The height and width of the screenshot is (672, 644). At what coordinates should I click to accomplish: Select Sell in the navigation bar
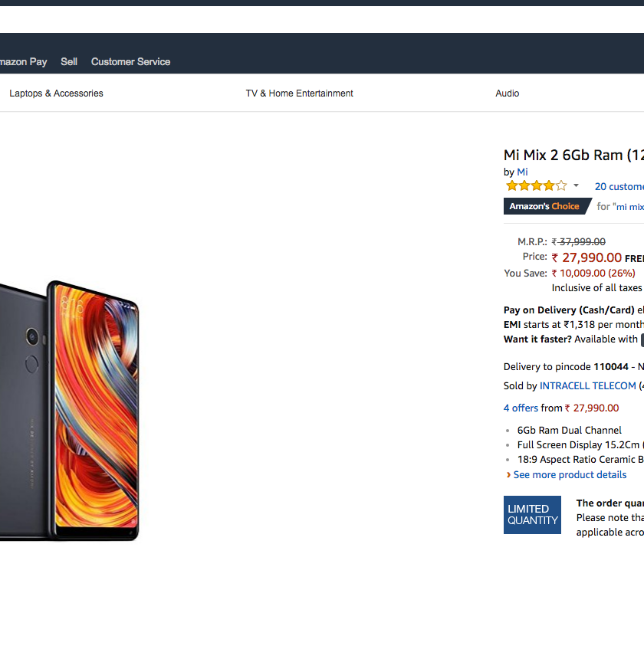69,62
